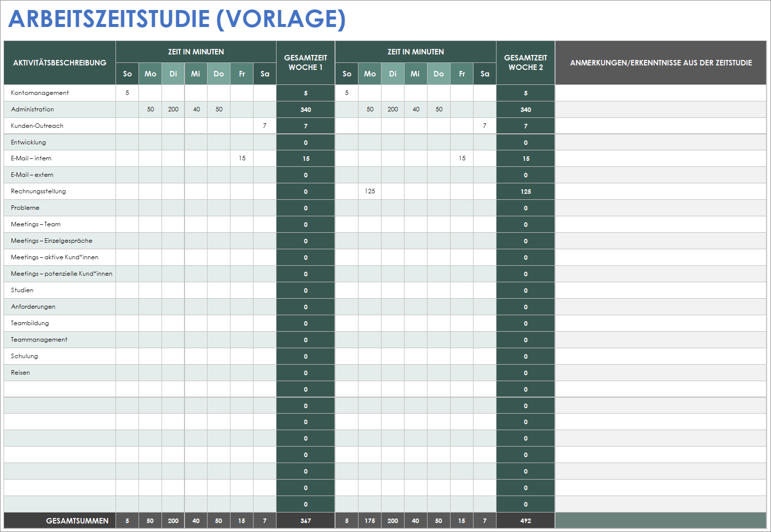Select the week 2 Monday sum '175'

point(370,521)
